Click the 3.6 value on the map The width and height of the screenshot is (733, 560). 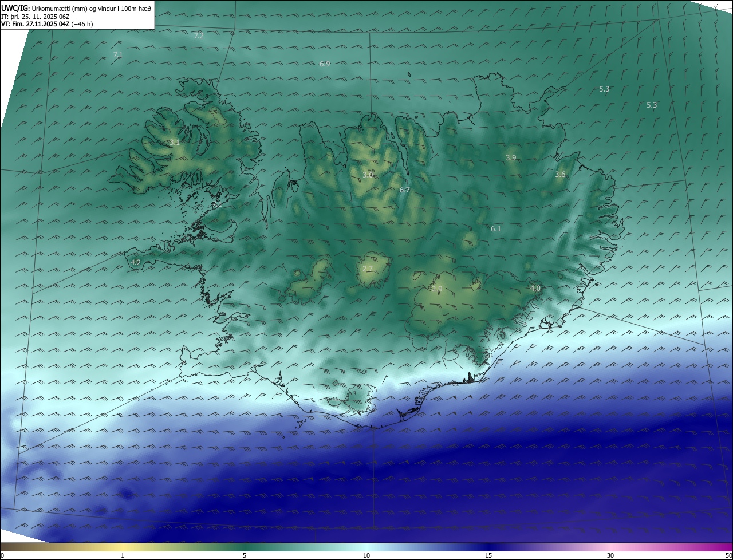click(560, 175)
